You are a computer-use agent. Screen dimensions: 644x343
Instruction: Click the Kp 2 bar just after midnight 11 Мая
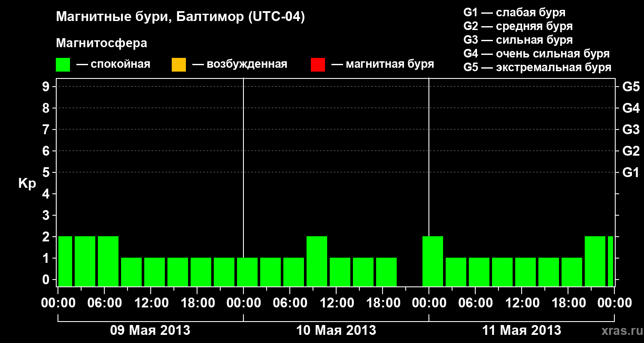pos(433,261)
